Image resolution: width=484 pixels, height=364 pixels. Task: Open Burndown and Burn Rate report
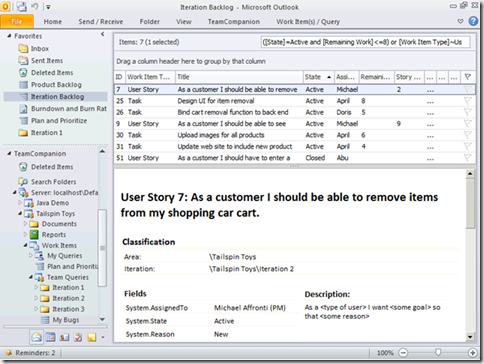tap(69, 109)
